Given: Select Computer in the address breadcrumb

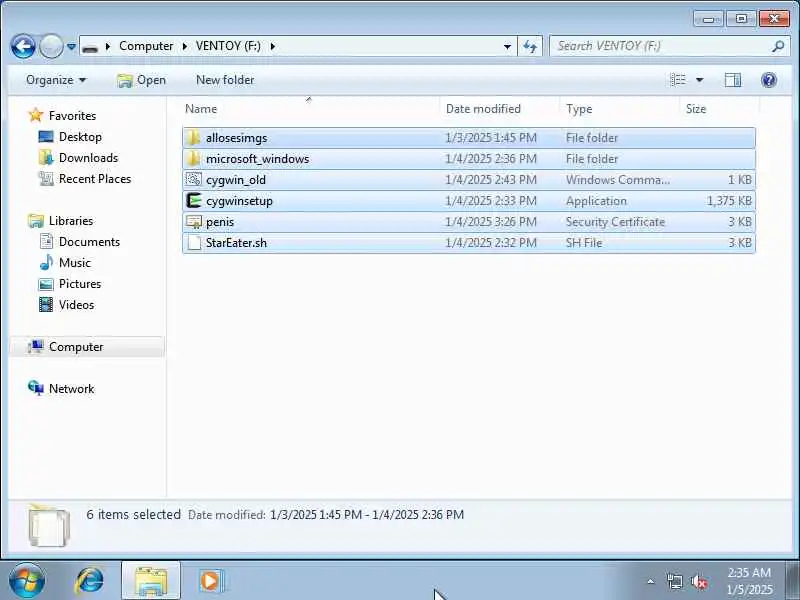Looking at the screenshot, I should [146, 46].
